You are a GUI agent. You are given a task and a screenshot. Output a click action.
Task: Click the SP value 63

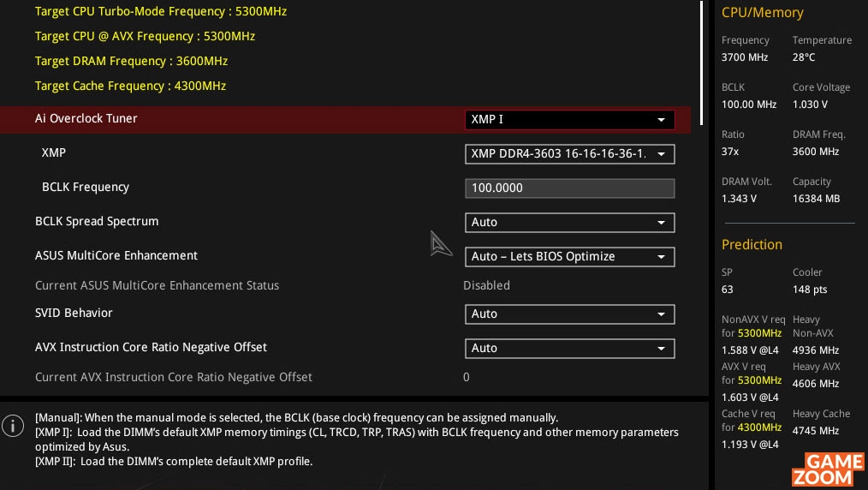[728, 289]
